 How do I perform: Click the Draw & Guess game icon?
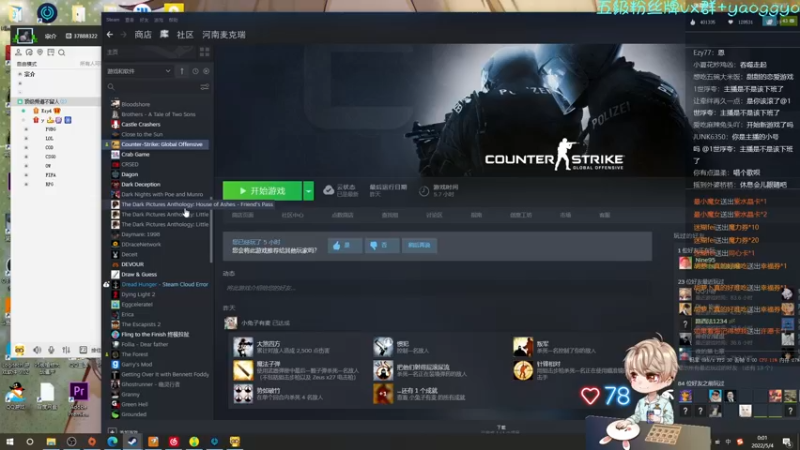coord(115,274)
